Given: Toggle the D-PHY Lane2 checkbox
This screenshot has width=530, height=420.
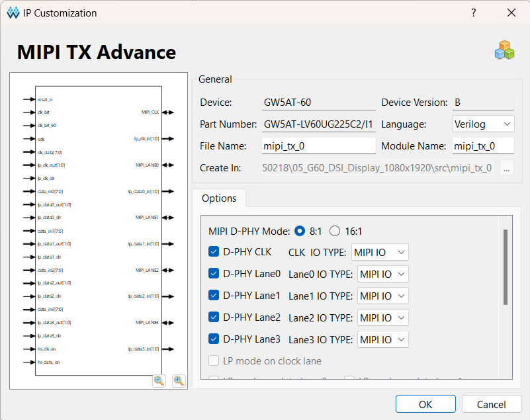Looking at the screenshot, I should tap(214, 317).
